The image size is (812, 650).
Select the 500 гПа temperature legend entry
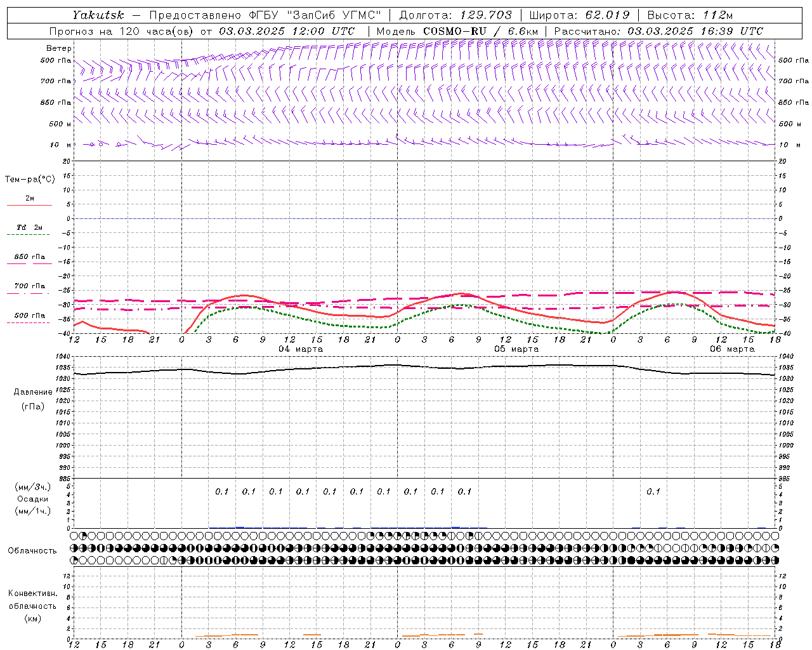30,315
